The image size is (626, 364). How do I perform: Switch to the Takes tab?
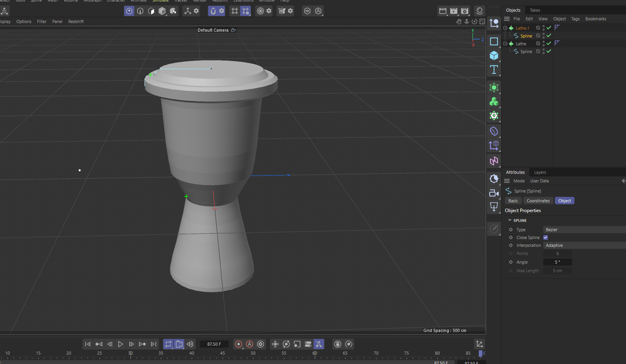coord(535,10)
